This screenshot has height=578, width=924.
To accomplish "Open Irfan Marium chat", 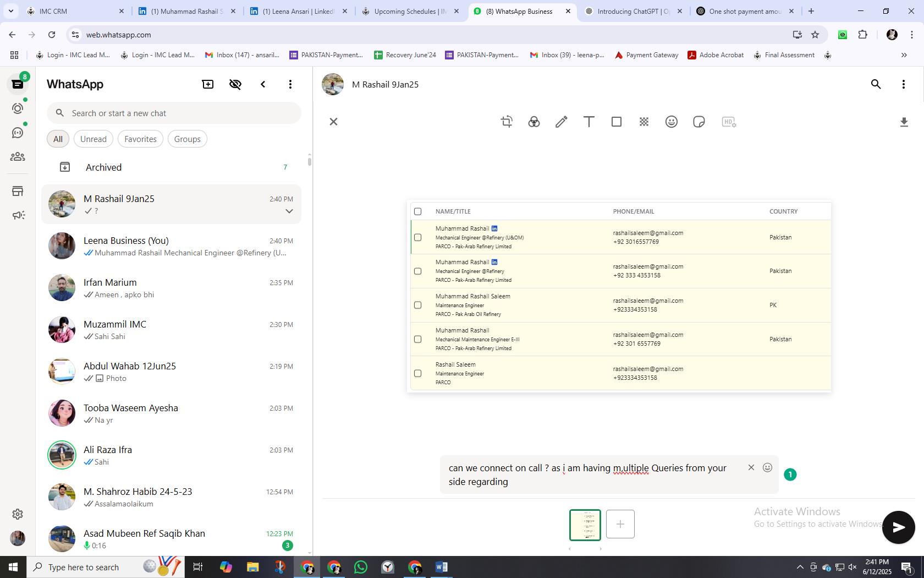I will click(x=171, y=288).
